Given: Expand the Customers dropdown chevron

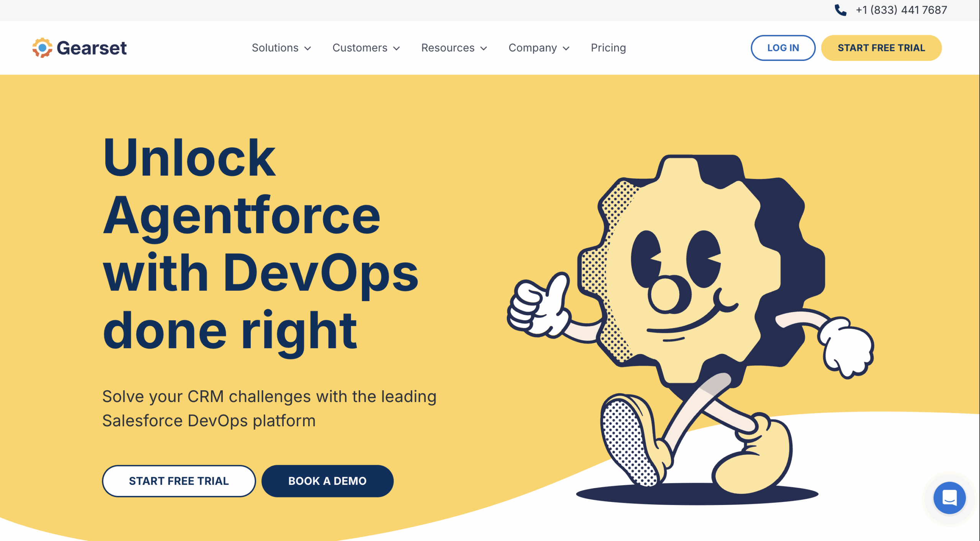Looking at the screenshot, I should coord(397,48).
